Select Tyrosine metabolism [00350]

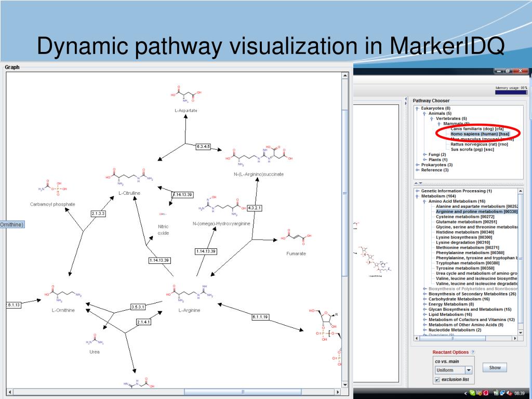(x=465, y=268)
